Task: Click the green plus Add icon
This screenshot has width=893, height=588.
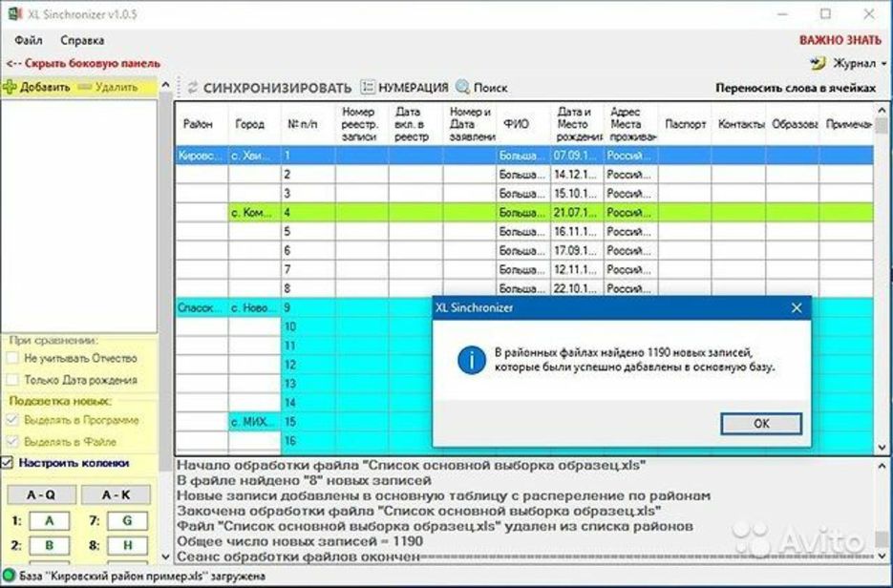Action: pos(10,87)
